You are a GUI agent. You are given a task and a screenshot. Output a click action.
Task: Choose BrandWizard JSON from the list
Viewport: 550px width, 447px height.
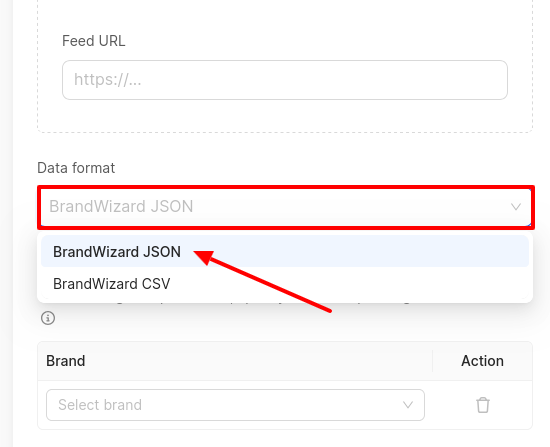117,252
